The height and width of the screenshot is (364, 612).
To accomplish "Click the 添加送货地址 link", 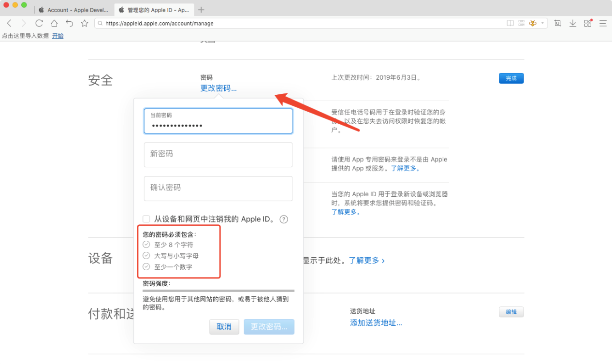I will point(376,322).
